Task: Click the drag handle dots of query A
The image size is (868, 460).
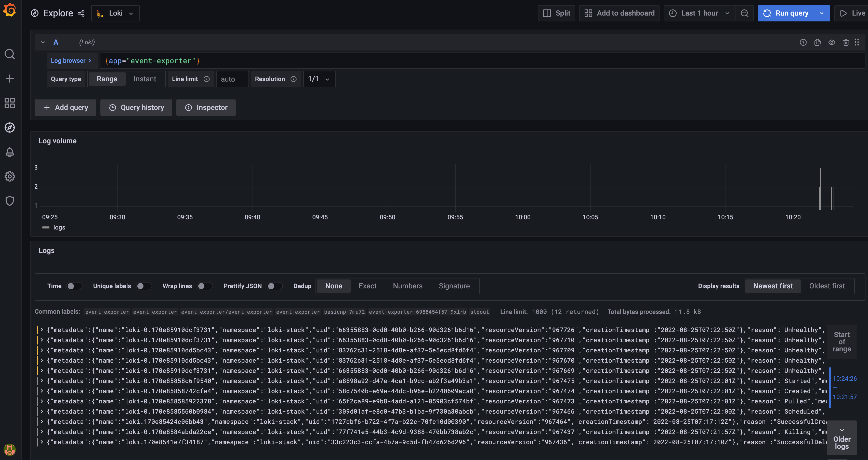Action: (857, 42)
